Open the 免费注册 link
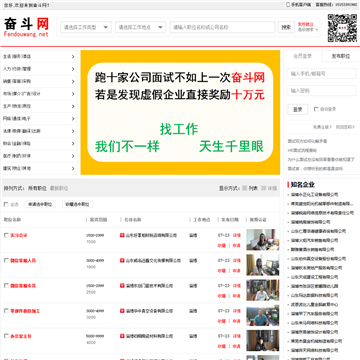The height and width of the screenshot is (360, 360). [x=322, y=127]
